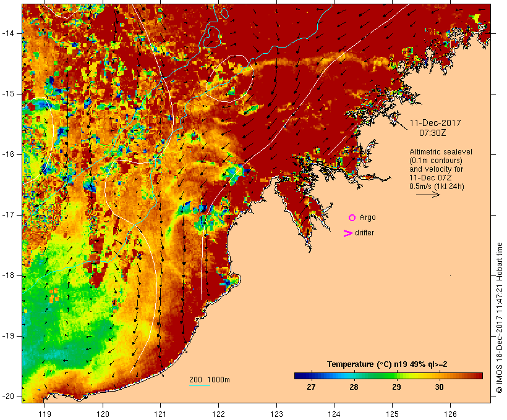Click the temperature colorbar near 29
Screen dimensions: 507x420
point(396,376)
